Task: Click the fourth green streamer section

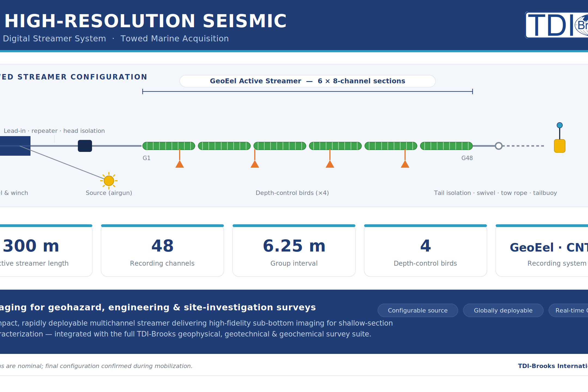Action: [x=335, y=146]
